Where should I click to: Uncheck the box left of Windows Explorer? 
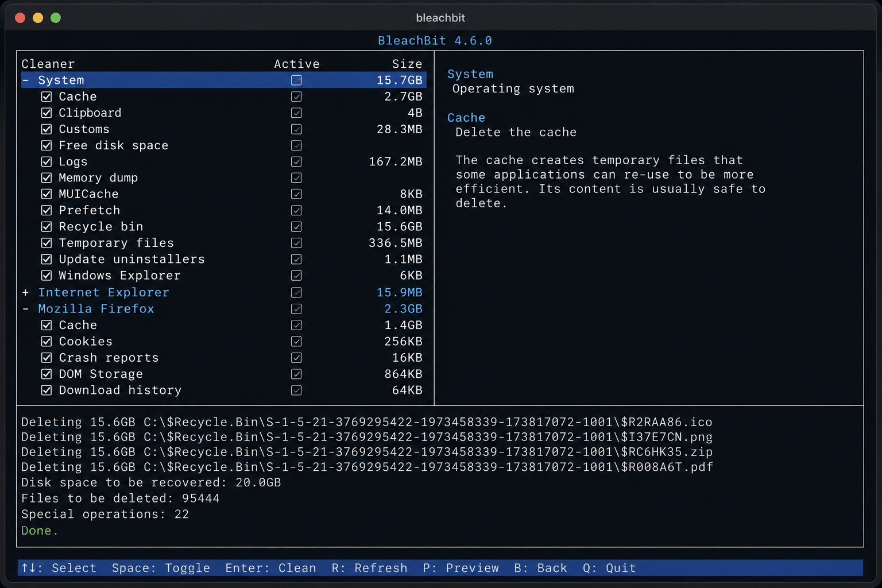47,276
